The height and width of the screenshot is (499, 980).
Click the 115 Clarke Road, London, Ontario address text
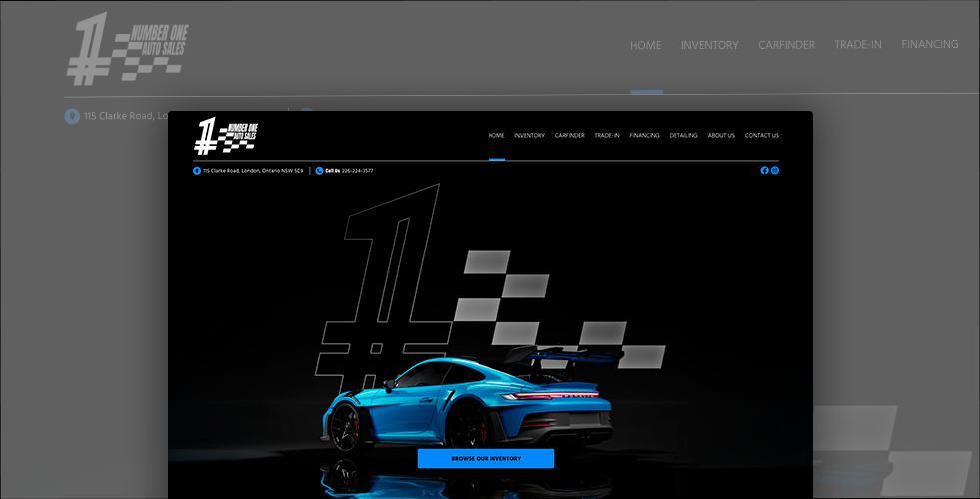[253, 171]
